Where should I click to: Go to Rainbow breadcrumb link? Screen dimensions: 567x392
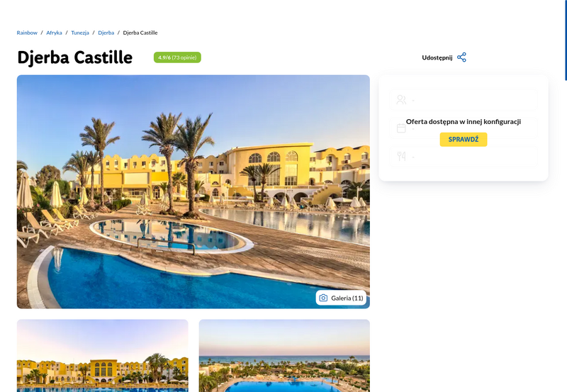(x=27, y=33)
